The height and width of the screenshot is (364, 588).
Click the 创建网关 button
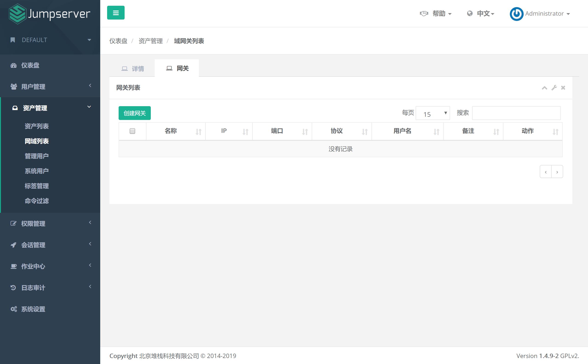tap(135, 113)
